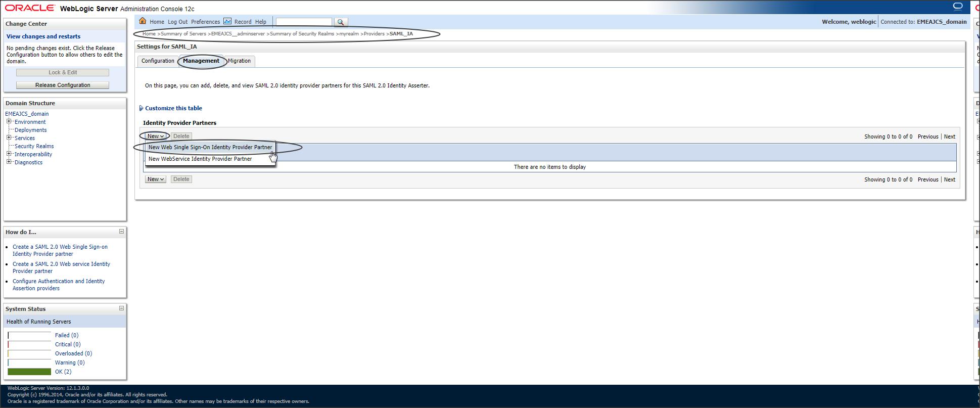This screenshot has height=408, width=980.
Task: Go to Summary of Servers breadcrumb
Action: click(x=183, y=34)
